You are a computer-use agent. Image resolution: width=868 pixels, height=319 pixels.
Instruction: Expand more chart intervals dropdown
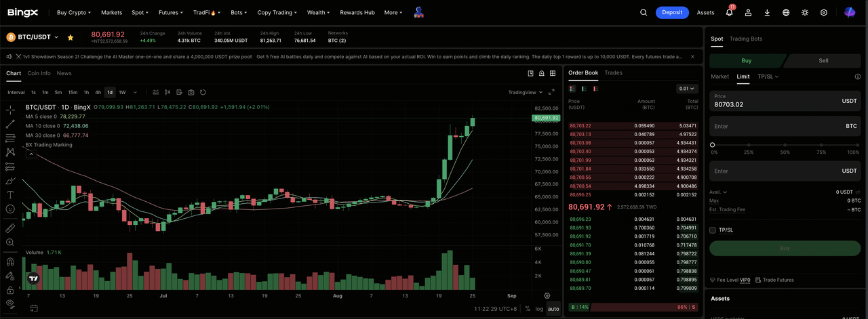point(136,92)
